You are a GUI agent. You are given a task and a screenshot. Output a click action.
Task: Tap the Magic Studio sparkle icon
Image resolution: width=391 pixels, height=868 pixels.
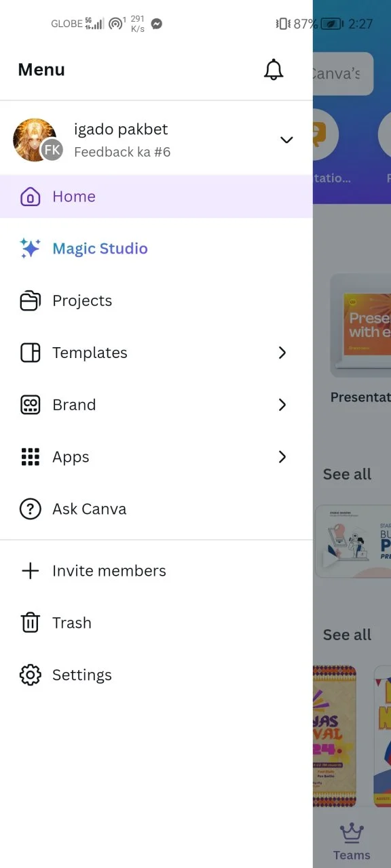point(30,249)
